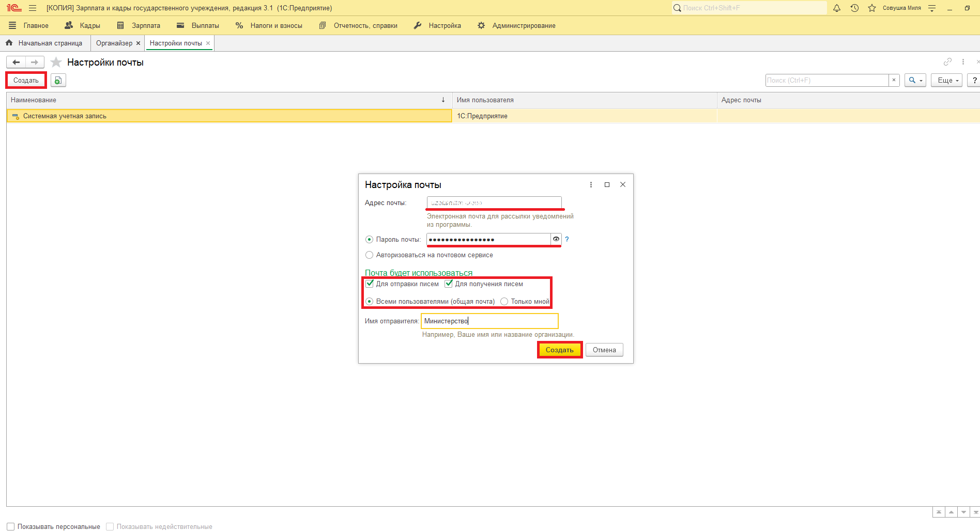Click yellow Создать button in dialog
Image resolution: width=980 pixels, height=531 pixels.
click(560, 350)
